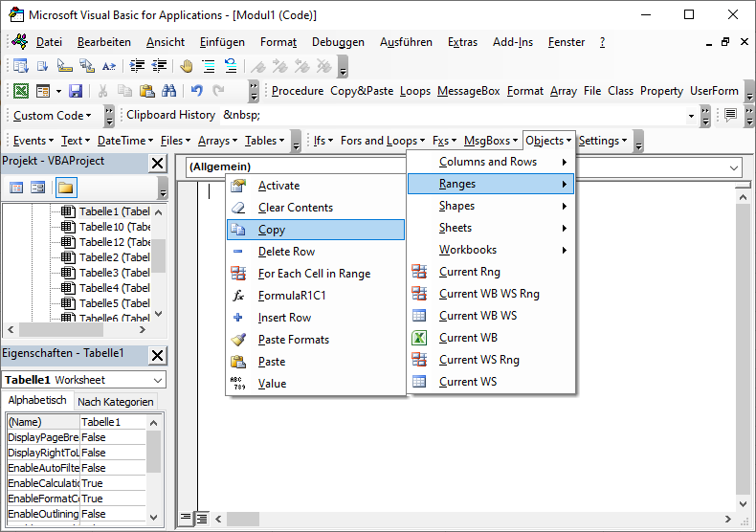756x532 pixels.
Task: Click the Undo arrow icon
Action: pos(196,91)
